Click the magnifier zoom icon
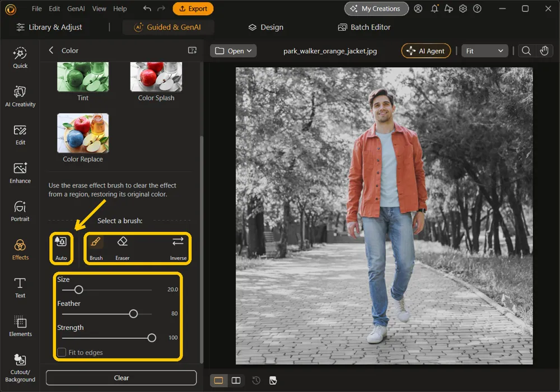 click(526, 51)
